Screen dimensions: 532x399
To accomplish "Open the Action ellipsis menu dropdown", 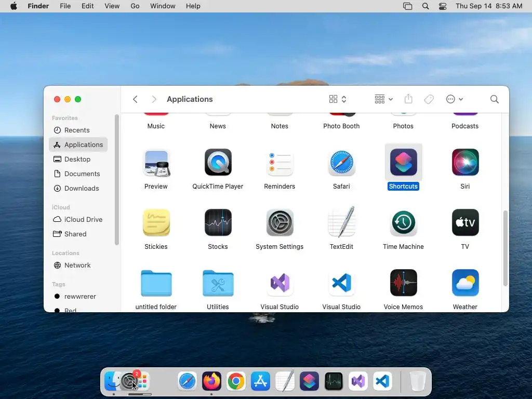I will (x=454, y=99).
